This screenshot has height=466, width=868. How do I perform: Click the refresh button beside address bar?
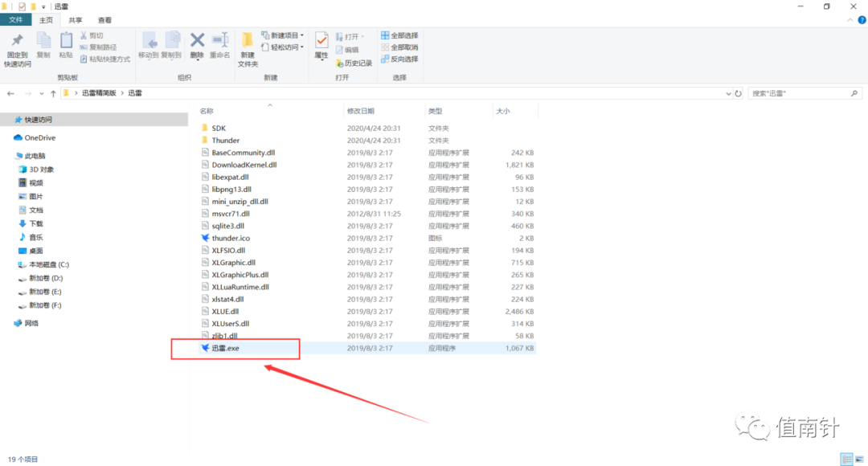[x=738, y=93]
